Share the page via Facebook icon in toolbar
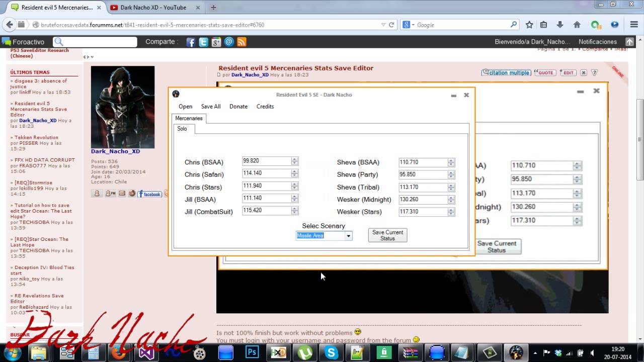 click(191, 42)
